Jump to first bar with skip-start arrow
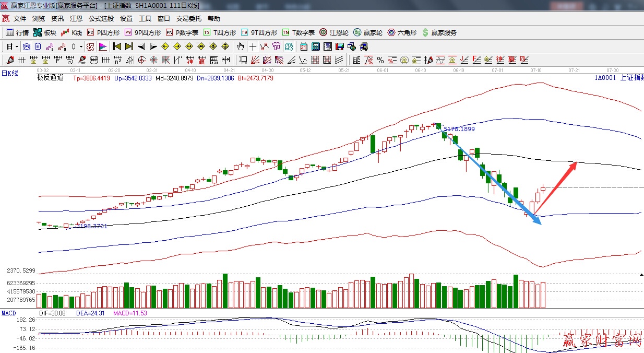The image size is (644, 353). [x=117, y=46]
